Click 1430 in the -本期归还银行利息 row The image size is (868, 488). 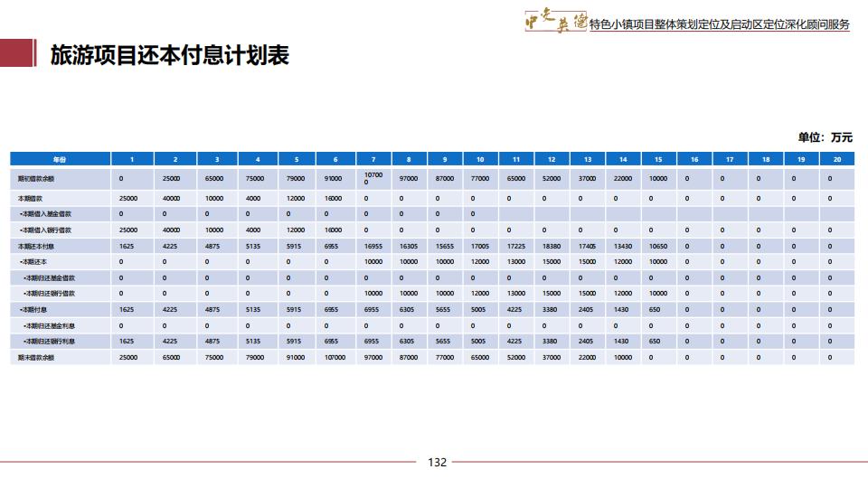621,342
